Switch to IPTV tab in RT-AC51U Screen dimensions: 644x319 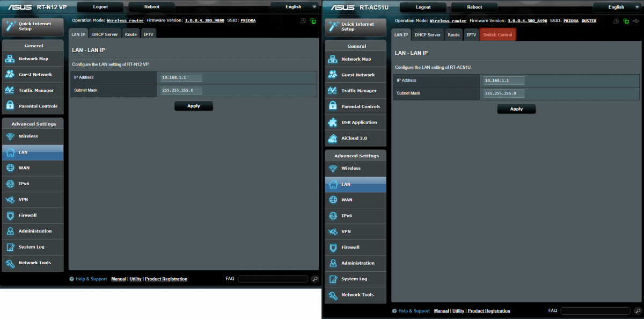pyautogui.click(x=471, y=35)
